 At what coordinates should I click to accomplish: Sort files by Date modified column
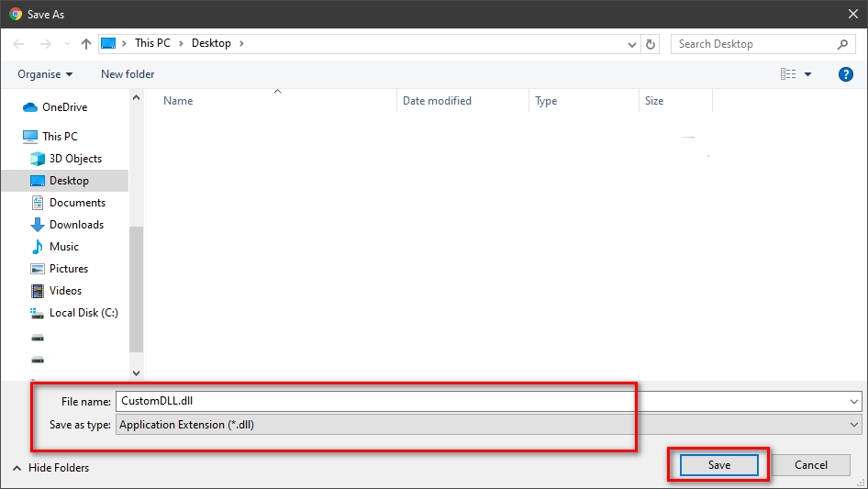437,101
